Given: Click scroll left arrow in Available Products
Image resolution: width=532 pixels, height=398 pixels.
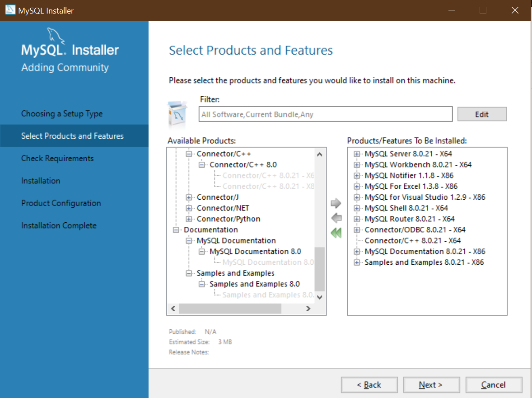Looking at the screenshot, I should click(173, 309).
